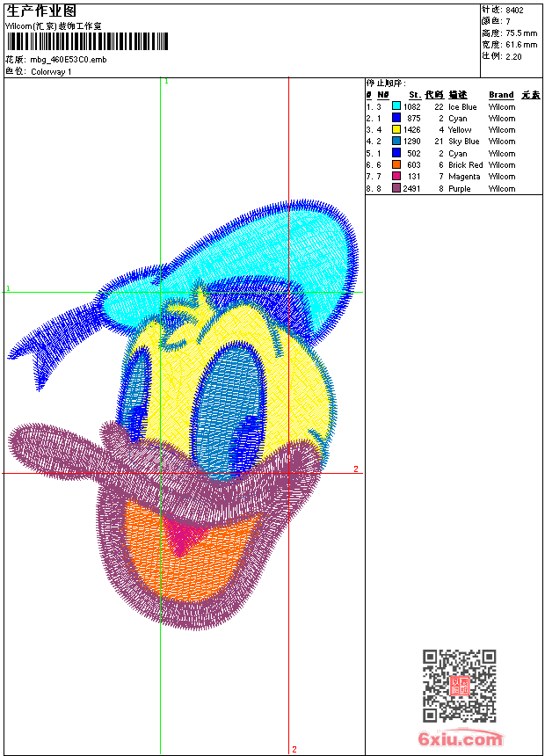
Task: Click the 61.6 mm width value
Action: coord(521,44)
